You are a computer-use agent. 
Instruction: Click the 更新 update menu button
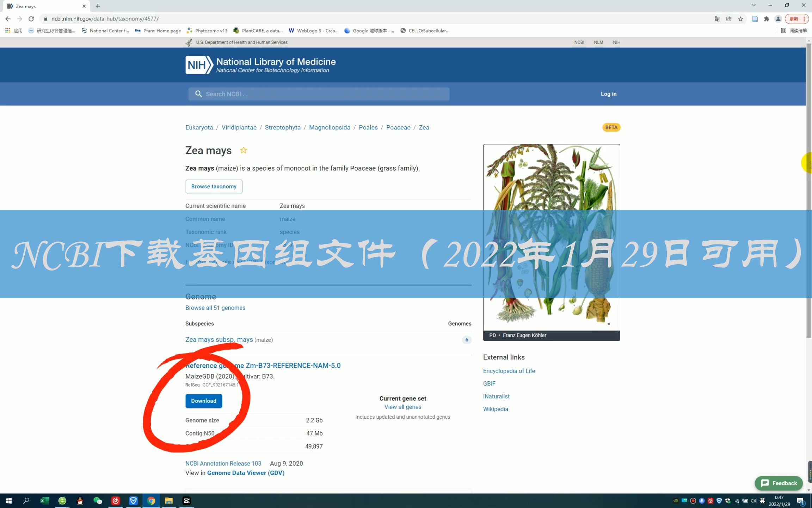[x=797, y=19]
